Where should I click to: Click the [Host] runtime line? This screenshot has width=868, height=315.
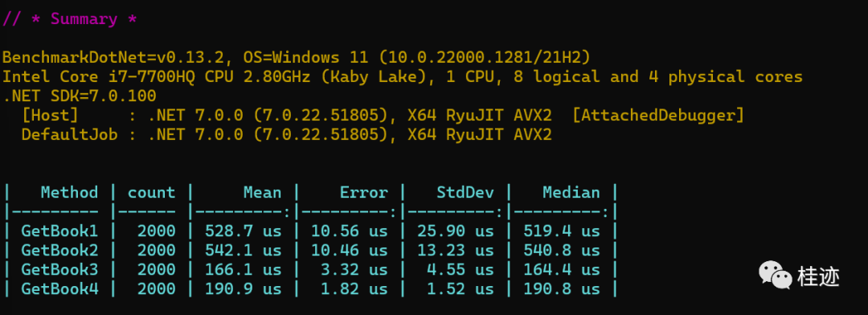pos(383,116)
